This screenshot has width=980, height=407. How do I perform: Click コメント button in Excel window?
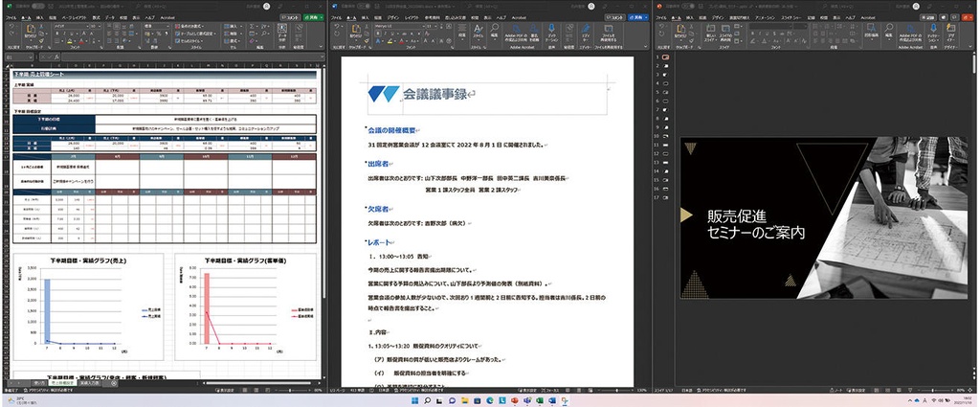pos(290,17)
